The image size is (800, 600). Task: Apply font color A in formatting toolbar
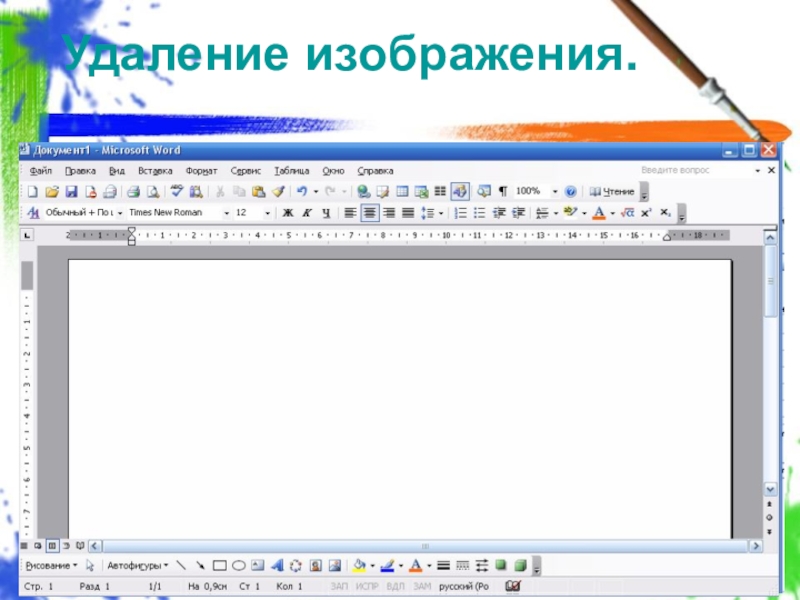click(x=599, y=213)
